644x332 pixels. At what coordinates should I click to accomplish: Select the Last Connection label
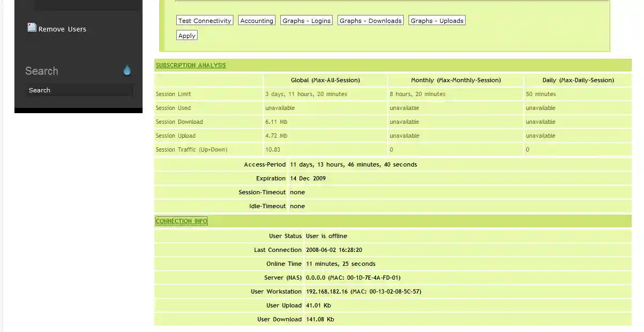tap(278, 250)
